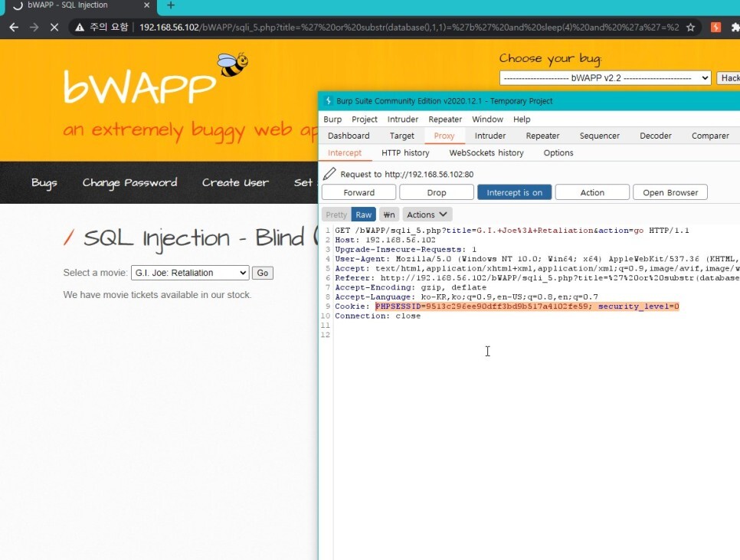The width and height of the screenshot is (740, 560).
Task: Drop the intercepted request
Action: (x=437, y=192)
